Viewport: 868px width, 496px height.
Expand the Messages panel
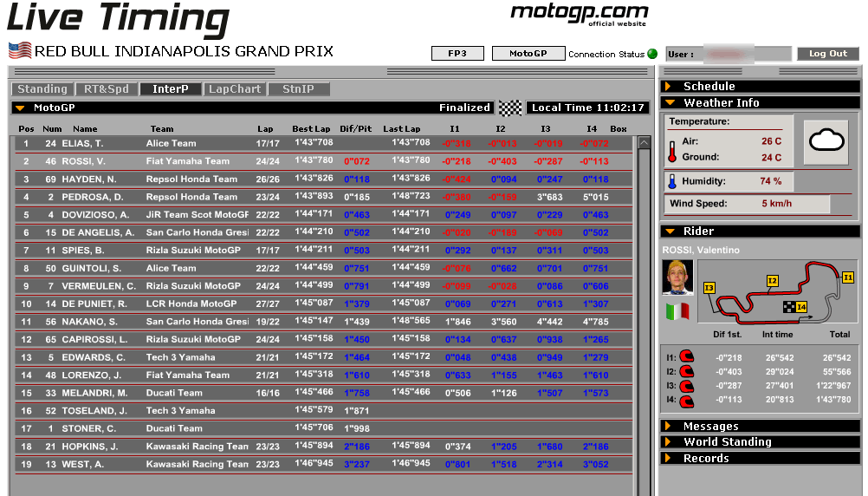point(760,426)
